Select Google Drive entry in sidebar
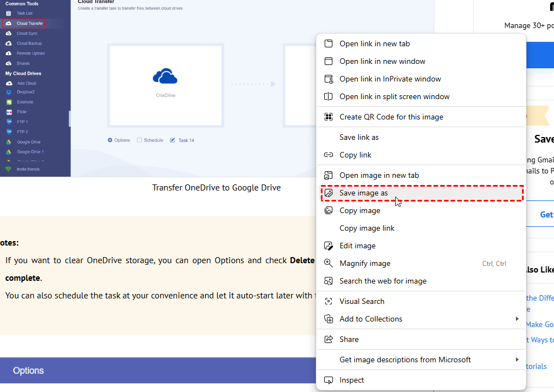Viewport: 554px width, 392px height. click(x=29, y=142)
